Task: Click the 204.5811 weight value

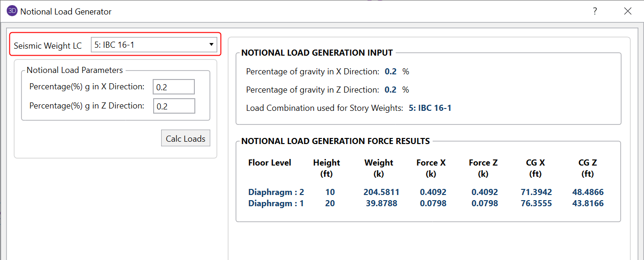Action: (x=381, y=192)
